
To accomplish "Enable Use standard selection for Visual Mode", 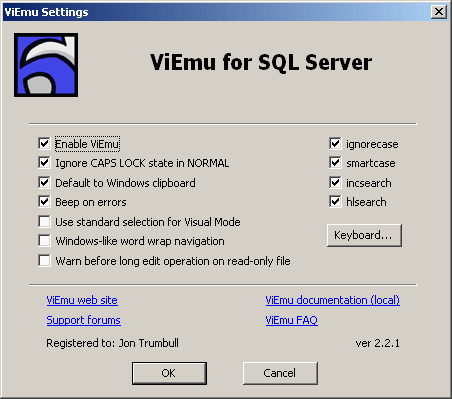I will 44,222.
